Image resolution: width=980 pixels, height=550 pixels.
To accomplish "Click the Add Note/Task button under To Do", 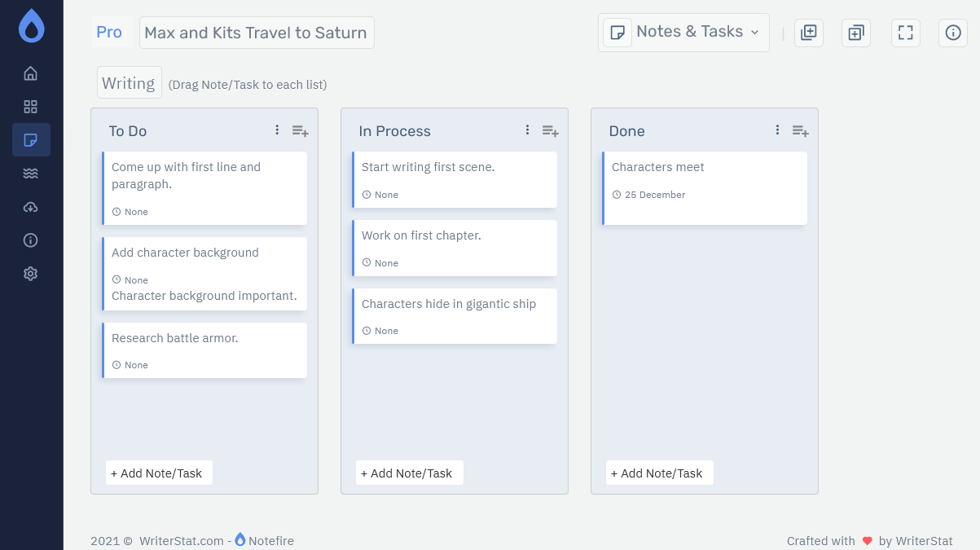I will 158,473.
